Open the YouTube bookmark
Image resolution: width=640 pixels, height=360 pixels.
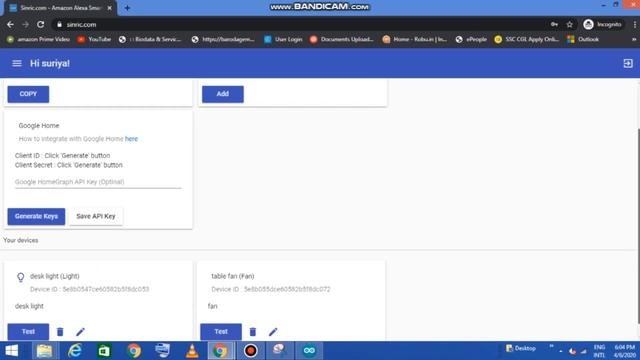[x=95, y=40]
